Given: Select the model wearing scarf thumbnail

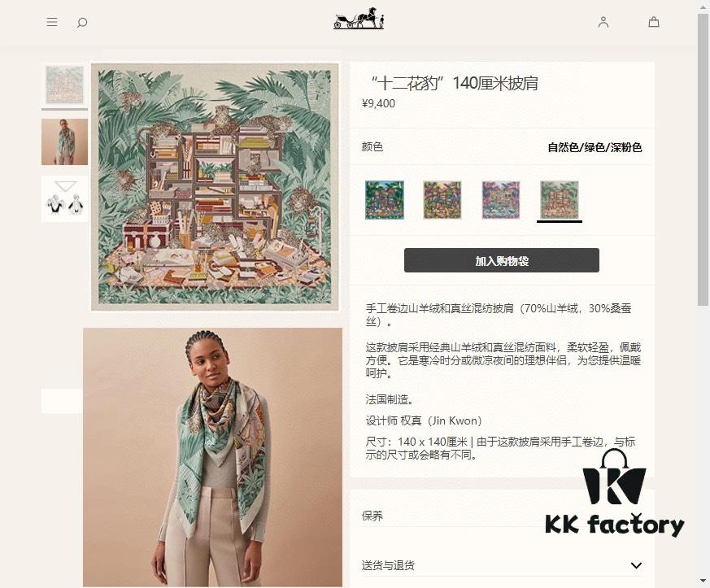Looking at the screenshot, I should click(x=65, y=142).
